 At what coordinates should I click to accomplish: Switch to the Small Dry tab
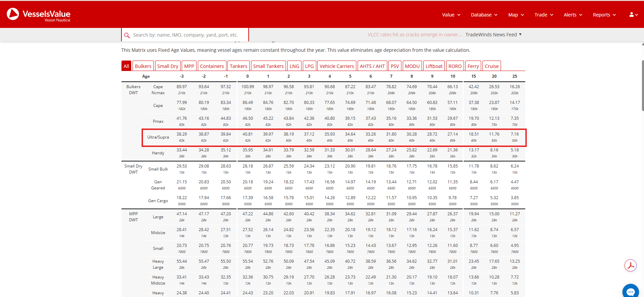[168, 66]
